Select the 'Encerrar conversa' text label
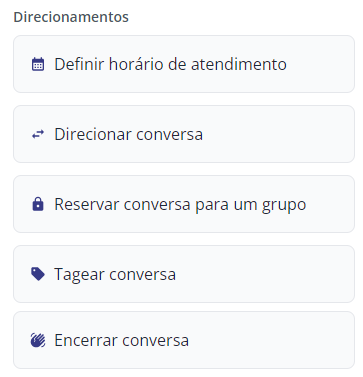Viewport: 363px width, 377px height. (x=122, y=340)
